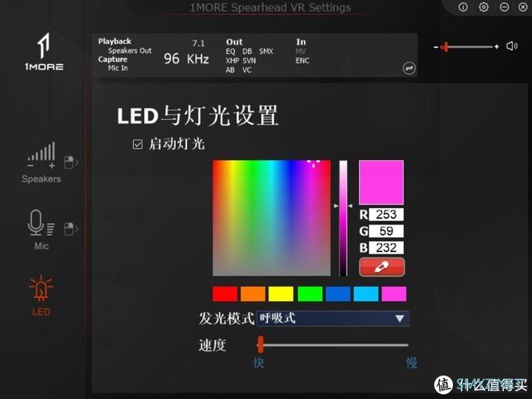Click the XHP output effect label
532x399 pixels.
click(x=232, y=61)
